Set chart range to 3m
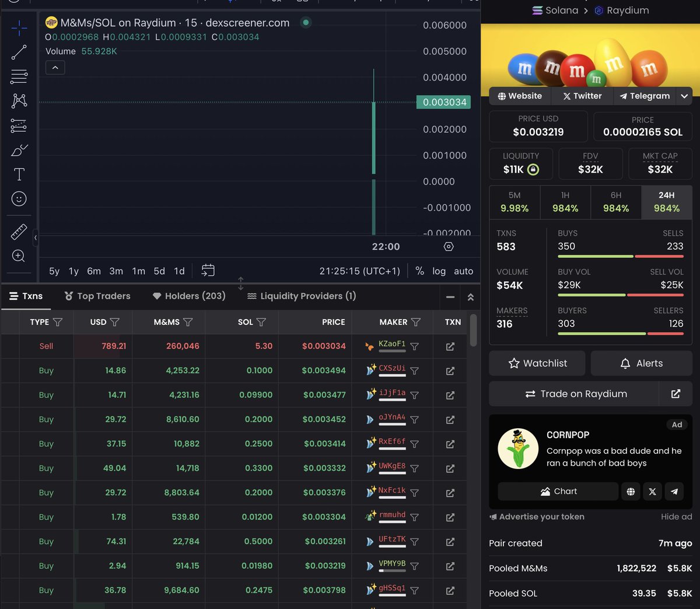 pyautogui.click(x=116, y=271)
